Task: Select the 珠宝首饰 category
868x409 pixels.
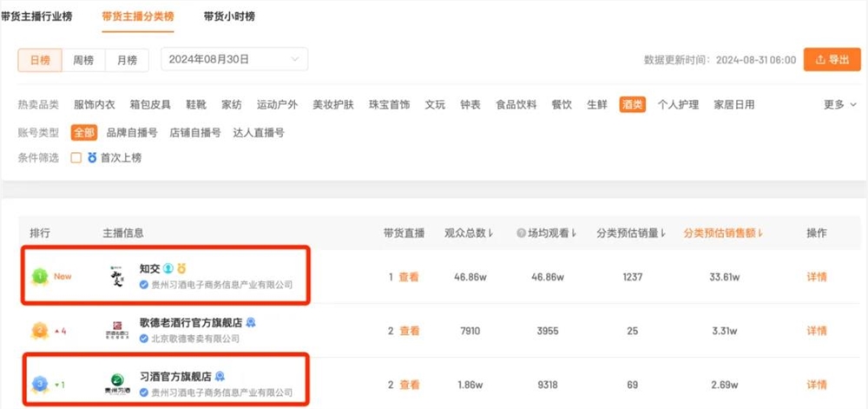Action: pyautogui.click(x=390, y=104)
